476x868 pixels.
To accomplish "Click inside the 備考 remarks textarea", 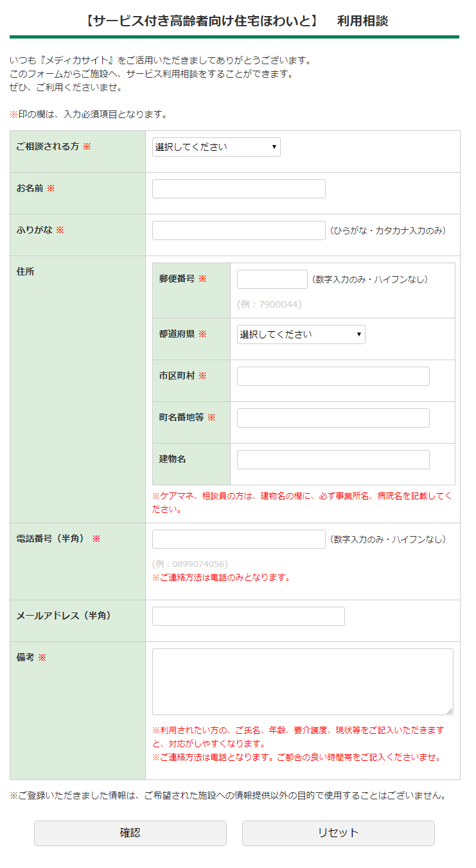I will pyautogui.click(x=302, y=681).
